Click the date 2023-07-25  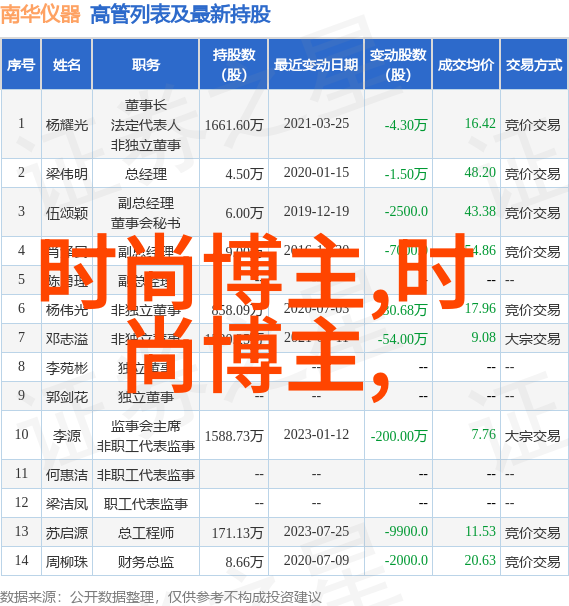[316, 531]
